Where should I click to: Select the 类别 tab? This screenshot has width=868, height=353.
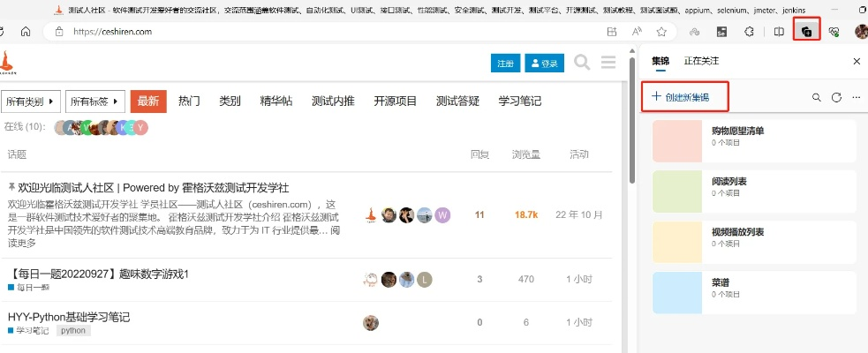(230, 101)
